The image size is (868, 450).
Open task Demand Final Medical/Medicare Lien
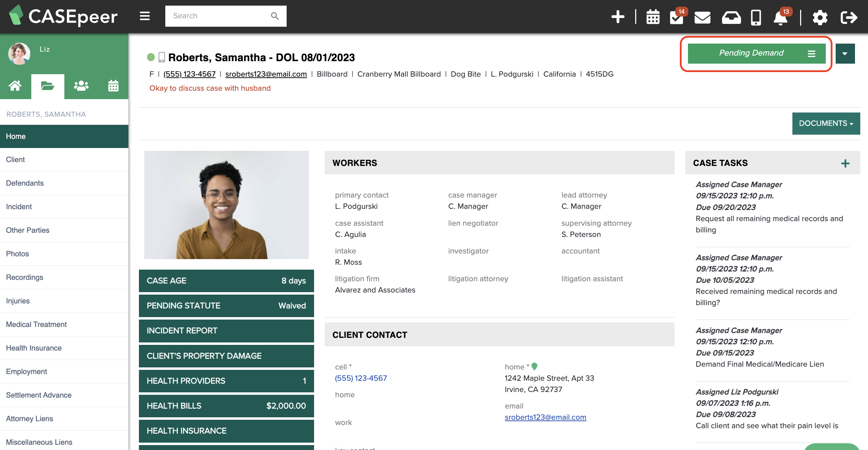click(x=760, y=364)
